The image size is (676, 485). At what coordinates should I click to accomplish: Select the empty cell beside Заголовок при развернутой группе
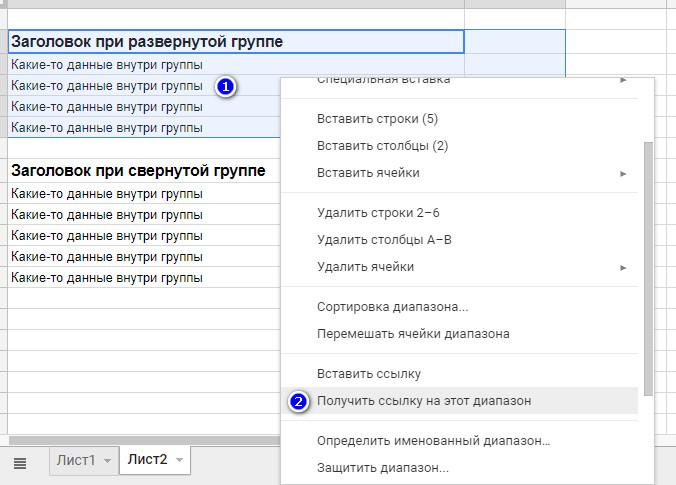point(515,42)
